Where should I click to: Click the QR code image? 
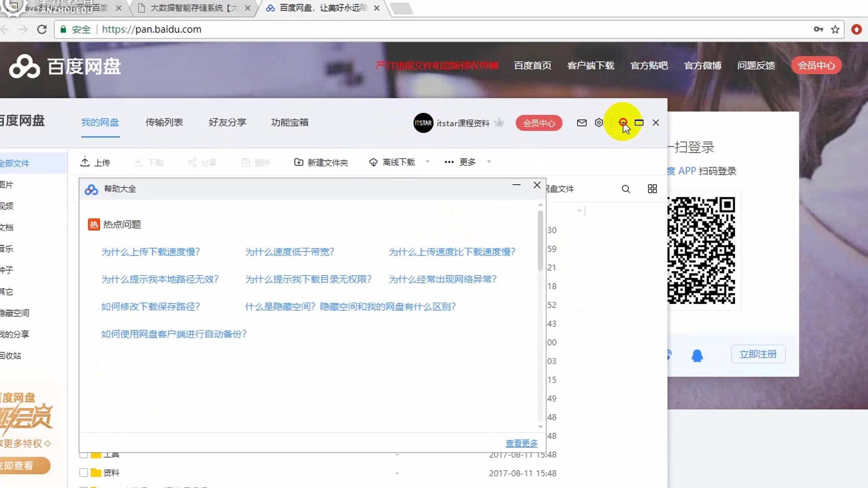(x=701, y=250)
